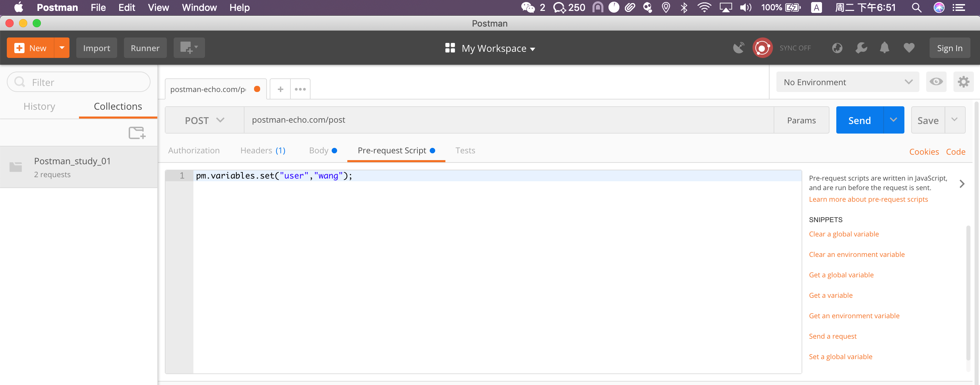Open Learn more about pre-request scripts
980x385 pixels.
click(x=868, y=199)
